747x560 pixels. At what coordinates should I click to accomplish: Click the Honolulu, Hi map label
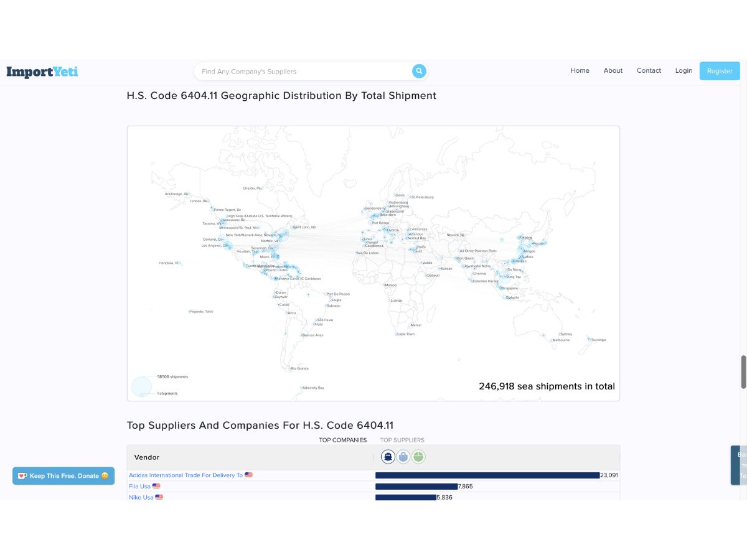[x=169, y=263]
